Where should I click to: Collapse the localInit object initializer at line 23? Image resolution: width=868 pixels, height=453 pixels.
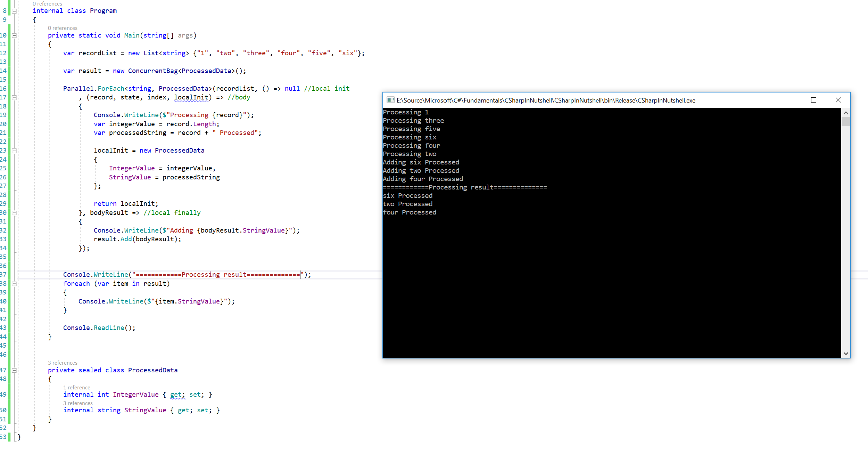(14, 151)
